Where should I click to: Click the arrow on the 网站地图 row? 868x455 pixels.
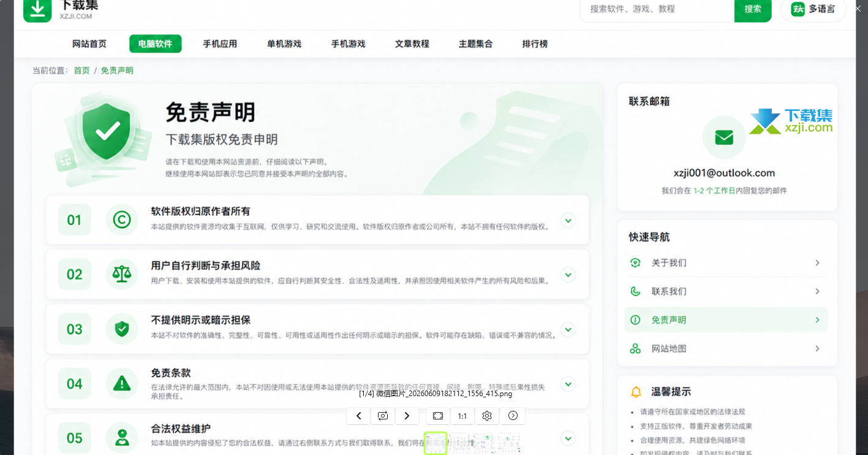pyautogui.click(x=817, y=349)
